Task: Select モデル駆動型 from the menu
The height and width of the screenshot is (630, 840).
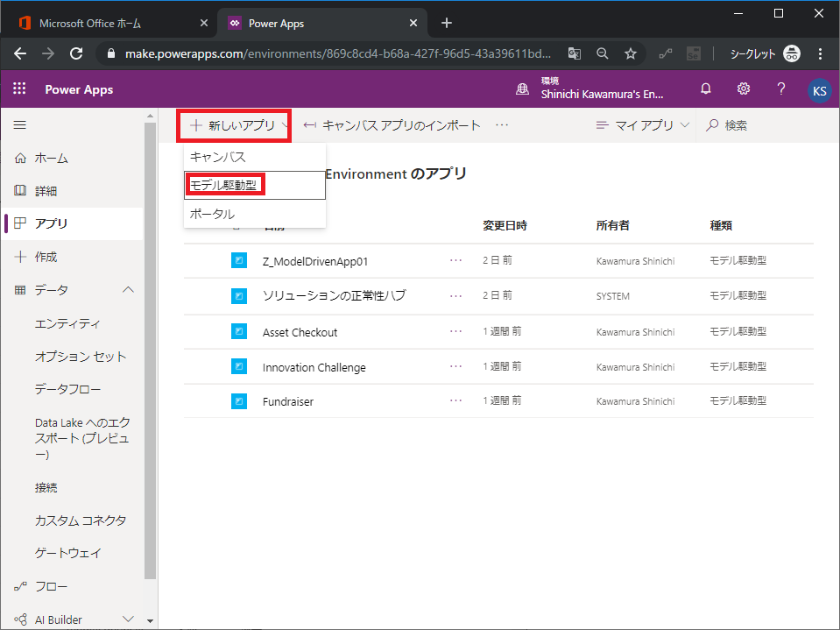Action: [255, 186]
